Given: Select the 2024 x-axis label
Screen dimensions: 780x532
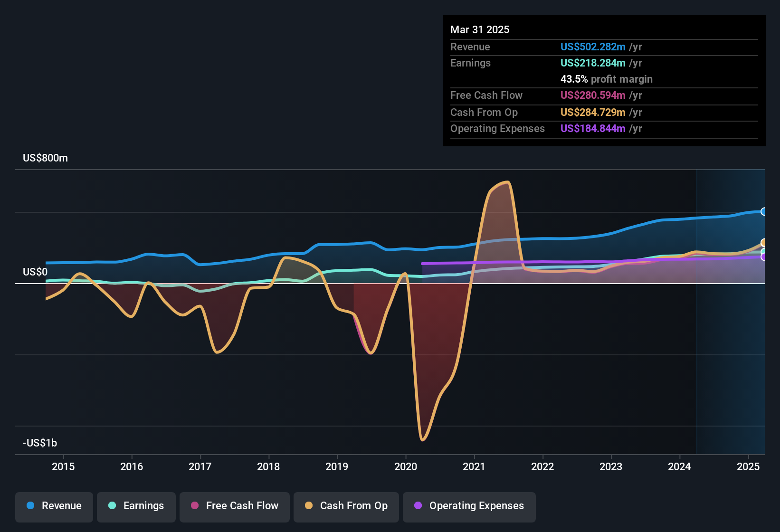Looking at the screenshot, I should [679, 466].
